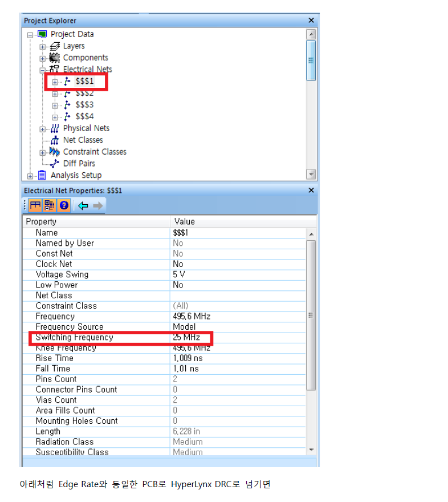This screenshot has height=502, width=448.
Task: Click the Switching Frequency value 25 MHz
Action: tap(186, 337)
